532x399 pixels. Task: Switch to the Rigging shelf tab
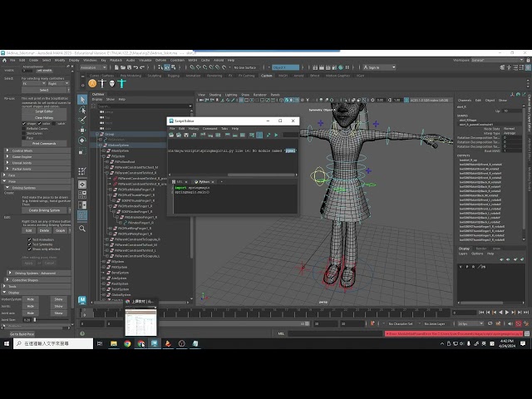point(174,76)
